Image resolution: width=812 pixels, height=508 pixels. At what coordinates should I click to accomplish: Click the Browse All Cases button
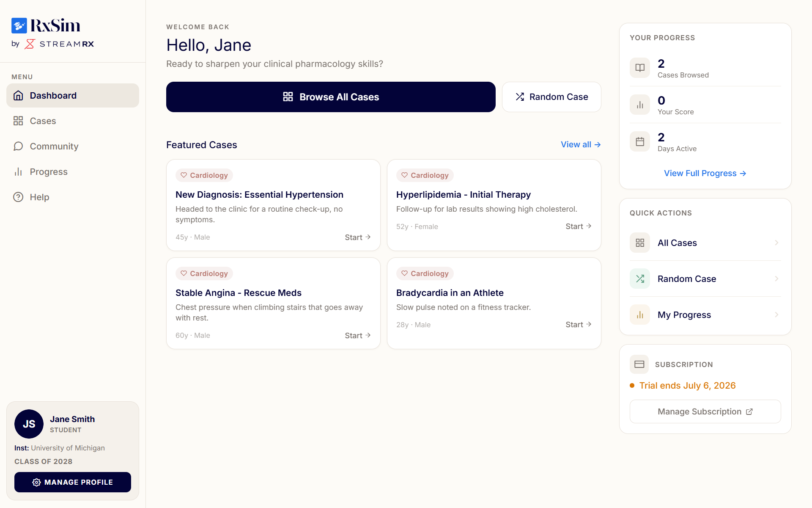coord(331,97)
